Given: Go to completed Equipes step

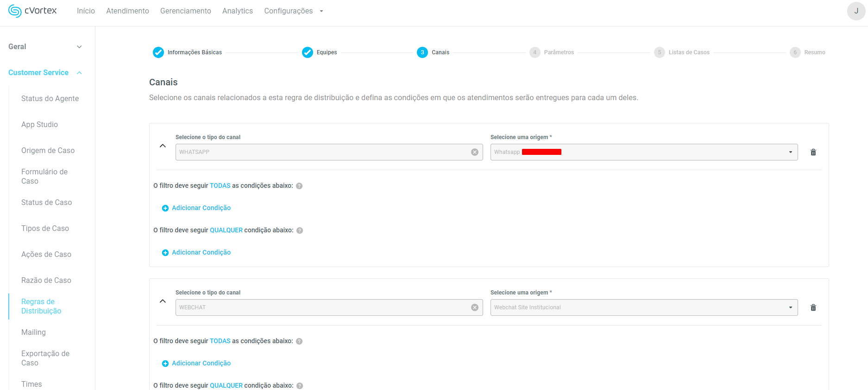Looking at the screenshot, I should coord(308,52).
